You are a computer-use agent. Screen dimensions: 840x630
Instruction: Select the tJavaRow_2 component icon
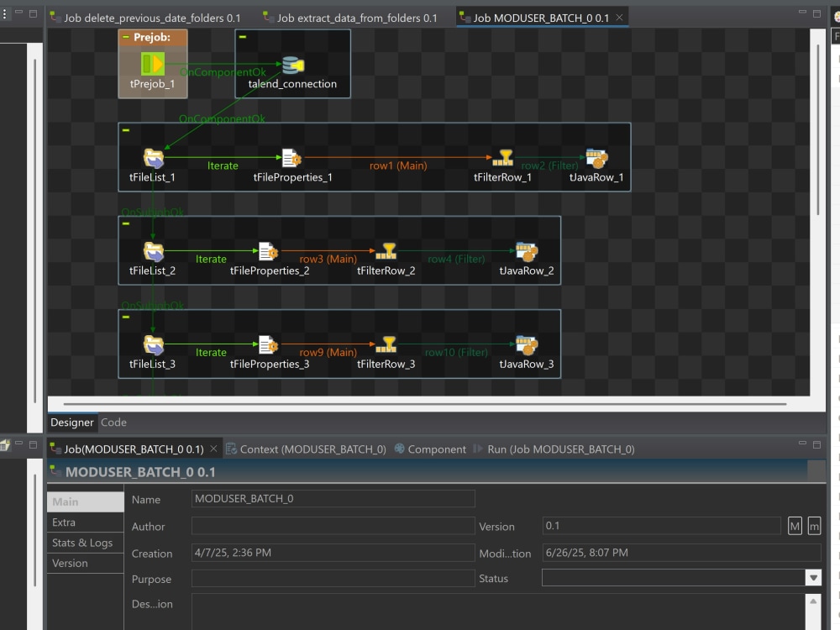click(526, 251)
